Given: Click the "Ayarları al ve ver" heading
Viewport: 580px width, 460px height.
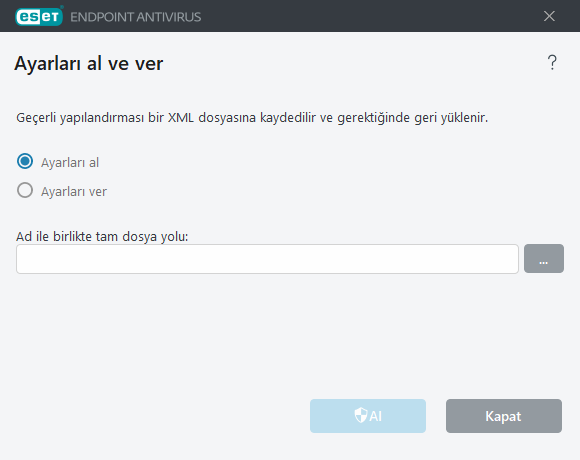Looking at the screenshot, I should pyautogui.click(x=89, y=63).
